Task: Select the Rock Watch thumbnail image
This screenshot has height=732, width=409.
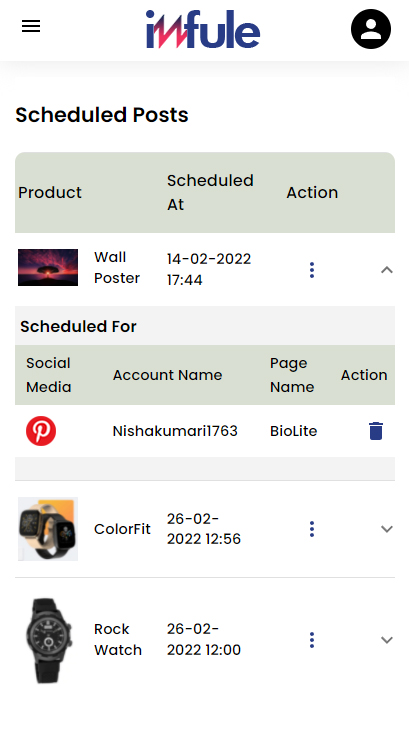Action: 48,640
